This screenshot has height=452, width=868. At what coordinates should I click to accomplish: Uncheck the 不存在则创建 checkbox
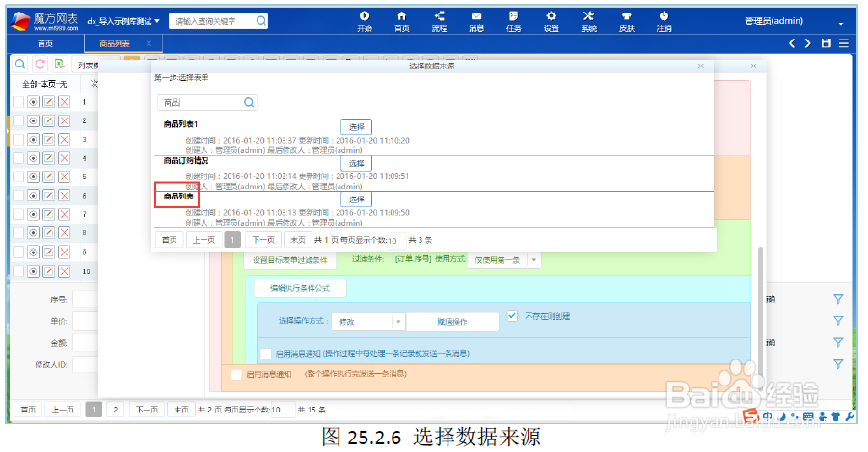click(x=512, y=316)
